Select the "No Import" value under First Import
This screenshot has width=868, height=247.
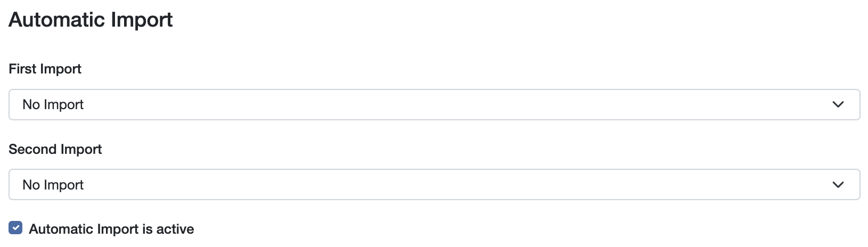(x=53, y=104)
